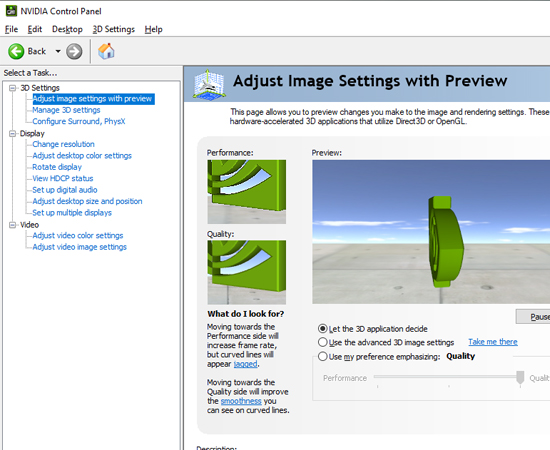550x450 pixels.
Task: Collapse the 3D Settings tree node
Action: pyautogui.click(x=13, y=88)
